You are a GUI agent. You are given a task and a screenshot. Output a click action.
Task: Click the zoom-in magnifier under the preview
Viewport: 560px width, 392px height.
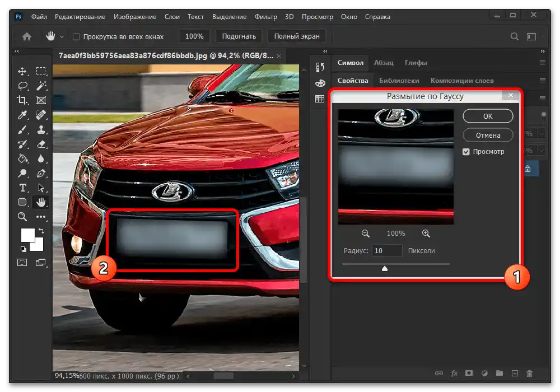426,234
